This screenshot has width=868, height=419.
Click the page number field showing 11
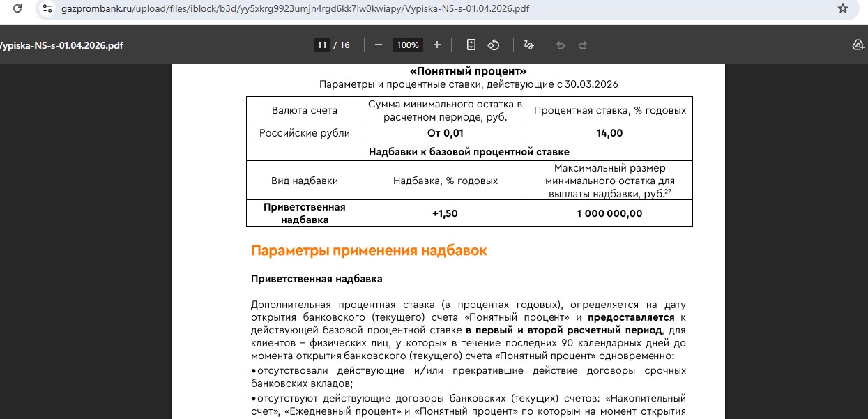pos(321,45)
